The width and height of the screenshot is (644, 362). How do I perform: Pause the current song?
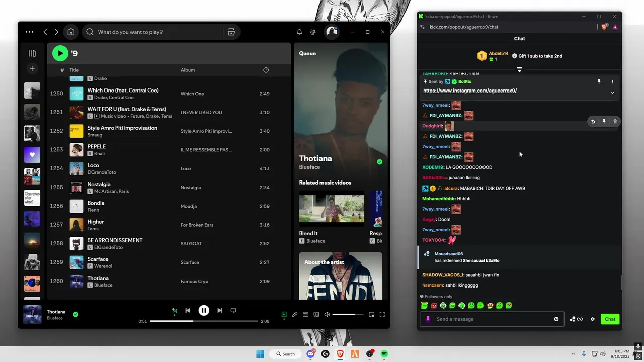(x=204, y=311)
